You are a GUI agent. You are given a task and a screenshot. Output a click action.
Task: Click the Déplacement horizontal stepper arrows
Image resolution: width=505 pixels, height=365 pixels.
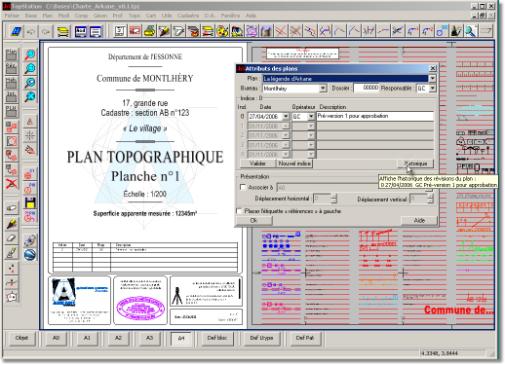334,199
